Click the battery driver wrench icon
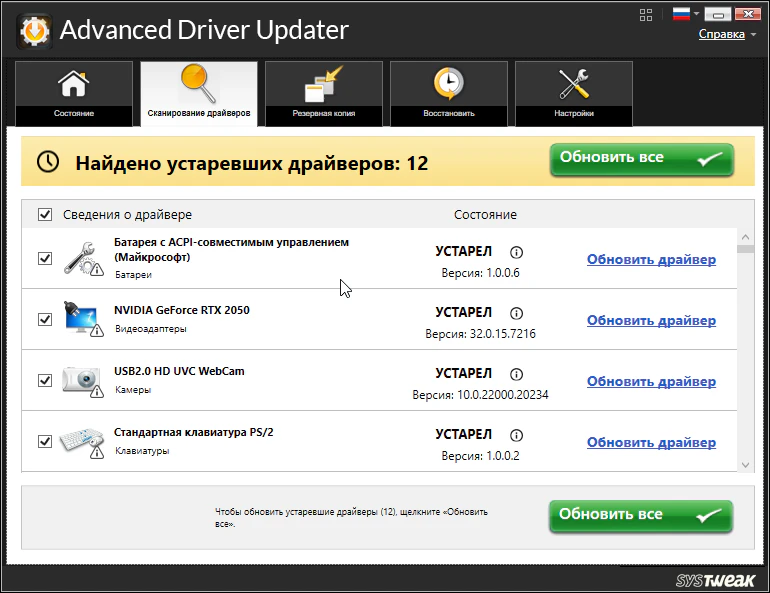Image resolution: width=770 pixels, height=593 pixels. coord(82,258)
